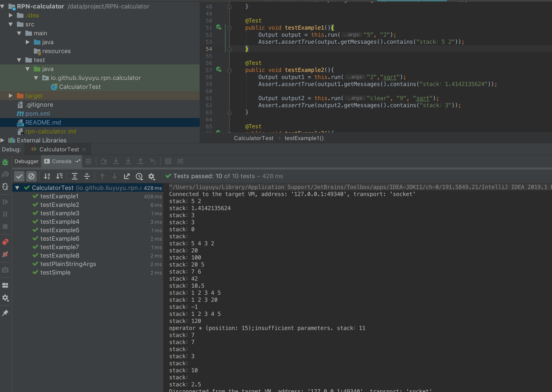The width and height of the screenshot is (552, 392).
Task: Click the Export Test Results icon
Action: pos(127,176)
